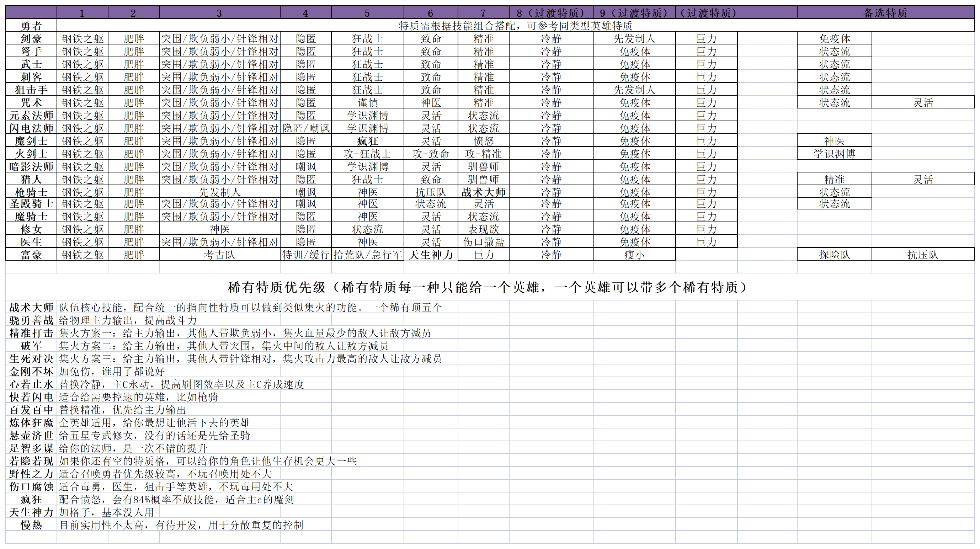Screen dimensions: 980x549
Task: Select the '攻-致命' cell
Action: tap(431, 153)
